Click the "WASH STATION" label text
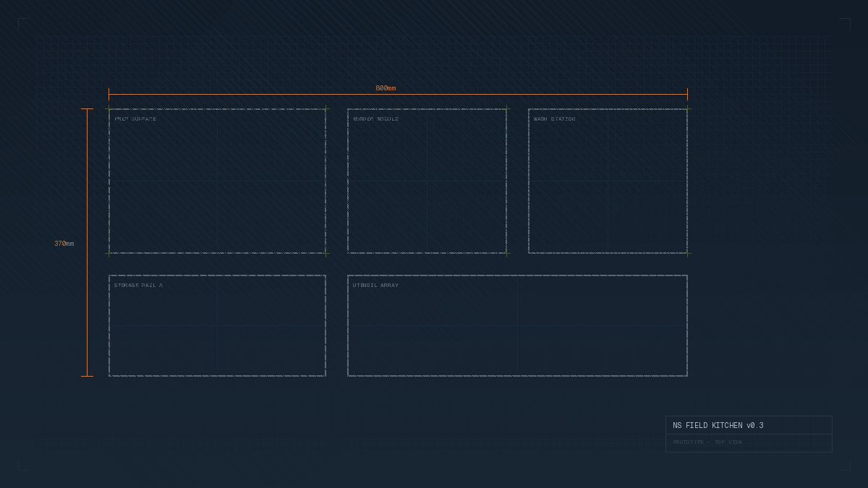Image resolution: width=868 pixels, height=488 pixels. point(554,119)
